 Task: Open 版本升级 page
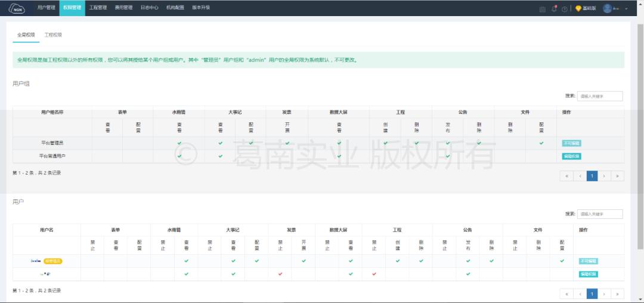tap(202, 8)
